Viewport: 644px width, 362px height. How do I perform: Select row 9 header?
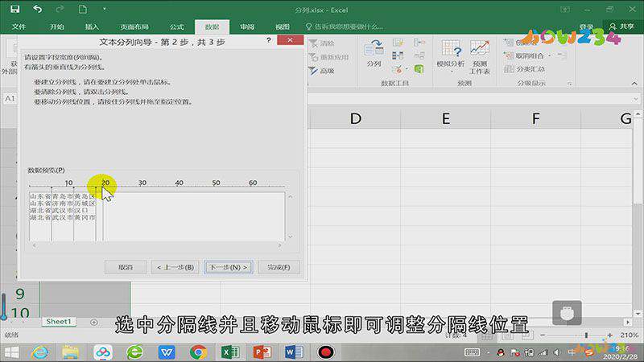click(x=19, y=294)
